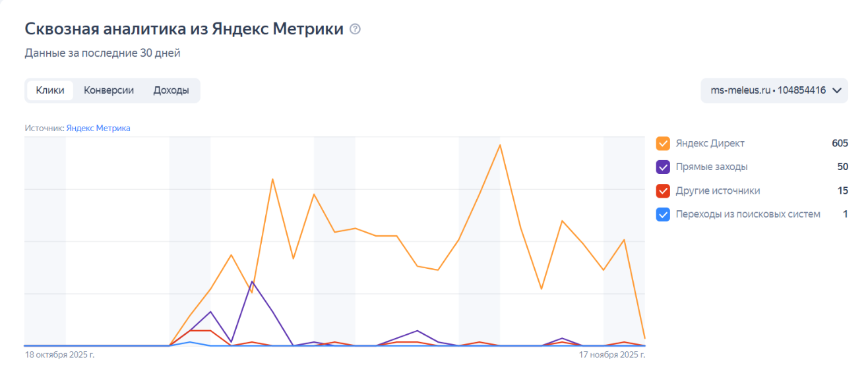Viewport: 868px width, 375px height.
Task: Select the Доходы tab
Action: tap(171, 90)
